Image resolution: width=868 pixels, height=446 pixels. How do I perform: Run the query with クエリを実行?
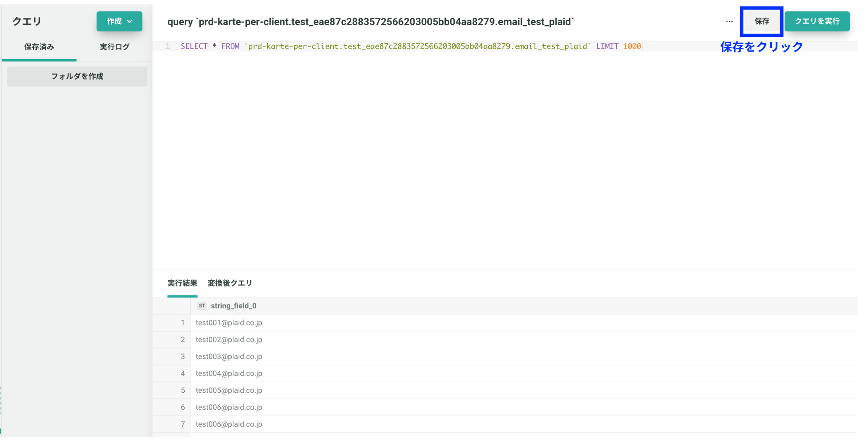pos(817,21)
